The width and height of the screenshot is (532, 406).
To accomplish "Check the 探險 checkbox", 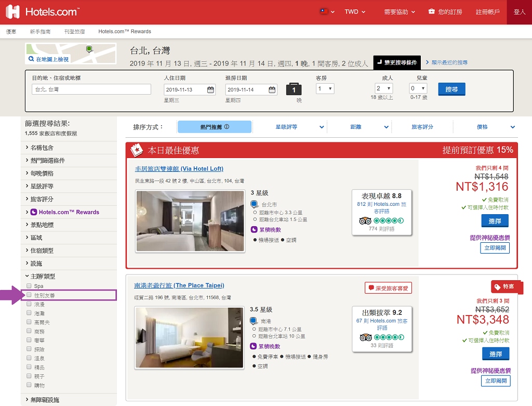I will (29, 349).
